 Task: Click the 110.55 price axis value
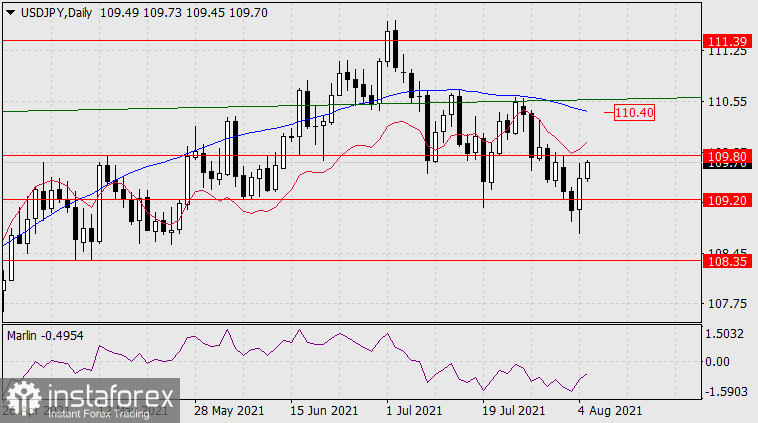[x=727, y=102]
